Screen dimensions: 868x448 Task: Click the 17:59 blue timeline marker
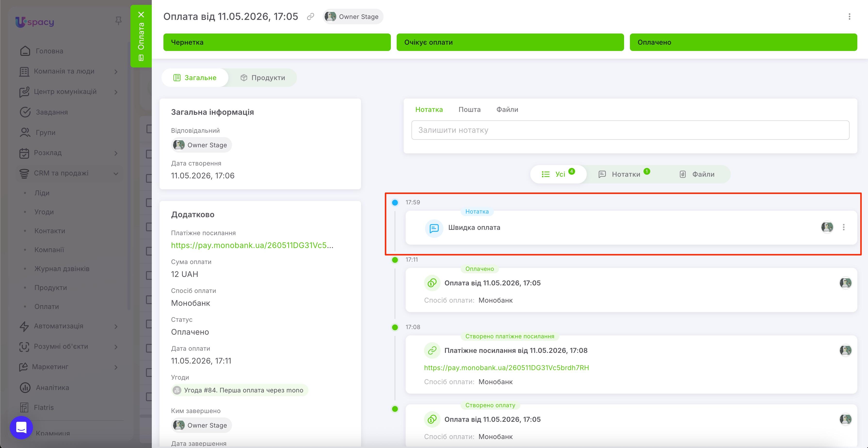coord(395,202)
